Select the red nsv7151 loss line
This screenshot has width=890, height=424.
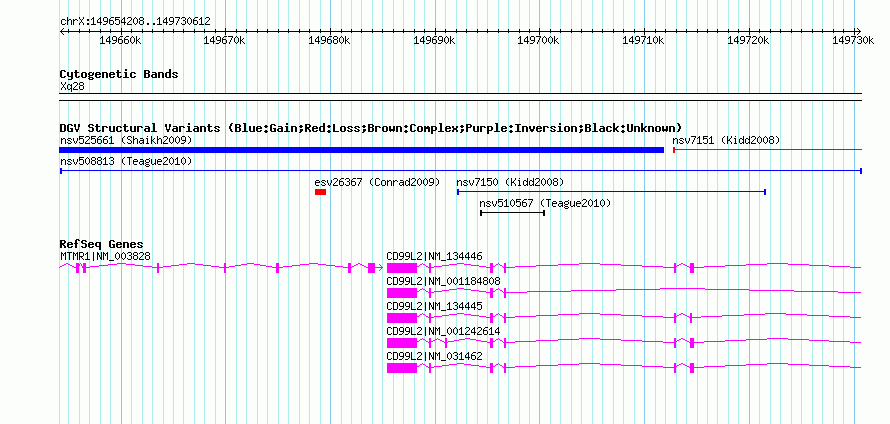coord(767,150)
